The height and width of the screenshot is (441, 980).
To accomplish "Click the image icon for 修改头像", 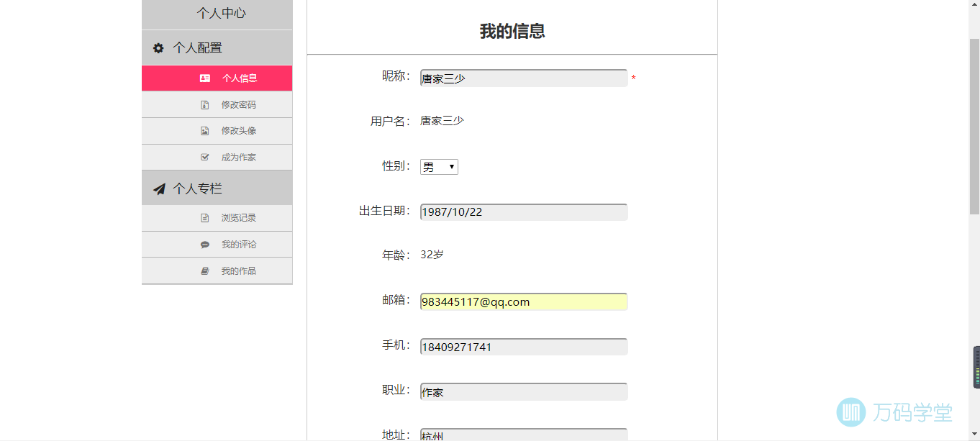I will [x=205, y=131].
